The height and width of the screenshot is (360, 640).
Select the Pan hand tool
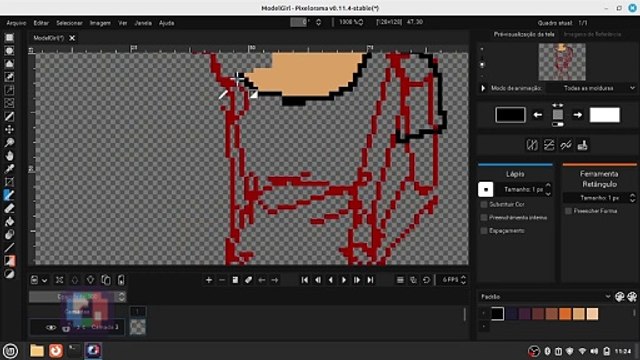[9, 156]
